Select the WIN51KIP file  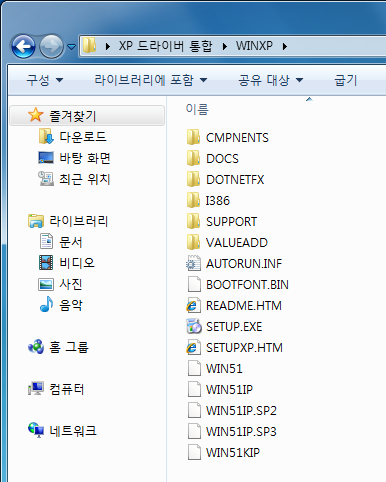[233, 453]
